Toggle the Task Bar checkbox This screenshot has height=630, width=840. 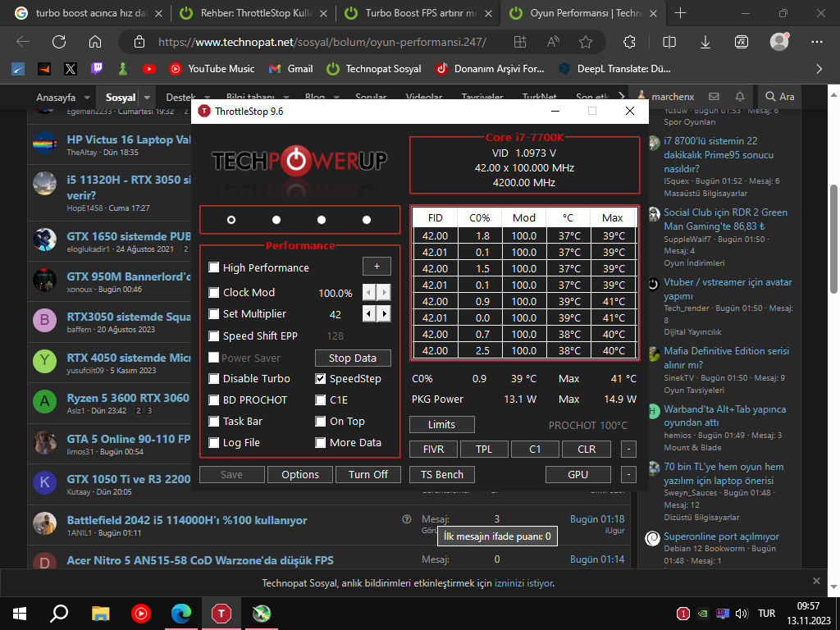(214, 422)
